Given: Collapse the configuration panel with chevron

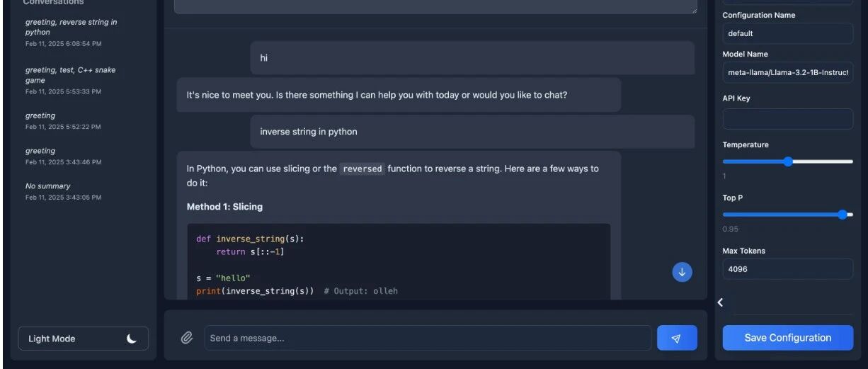Looking at the screenshot, I should coord(720,302).
